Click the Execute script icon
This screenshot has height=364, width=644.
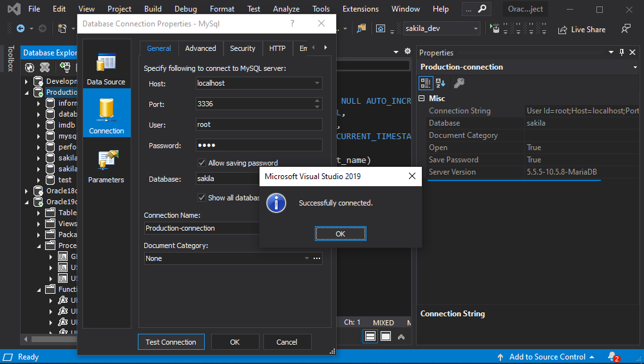pyautogui.click(x=495, y=28)
